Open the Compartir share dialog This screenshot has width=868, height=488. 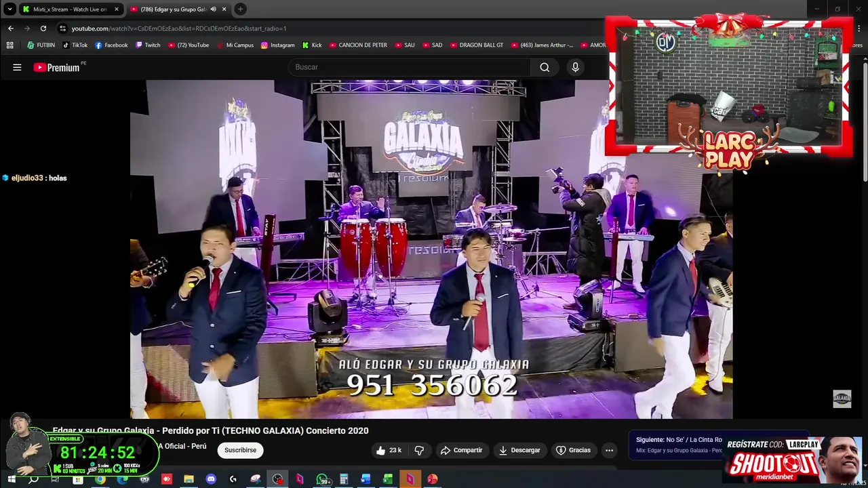tap(461, 450)
